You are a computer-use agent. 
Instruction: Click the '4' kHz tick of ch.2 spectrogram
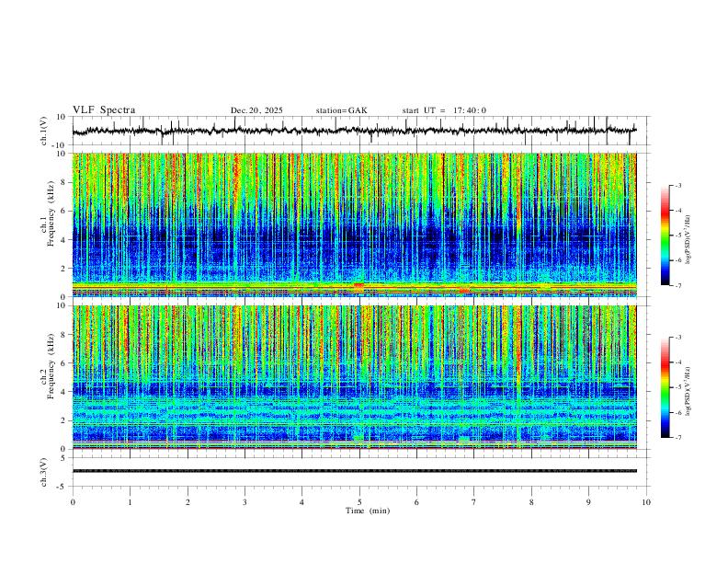coord(64,392)
